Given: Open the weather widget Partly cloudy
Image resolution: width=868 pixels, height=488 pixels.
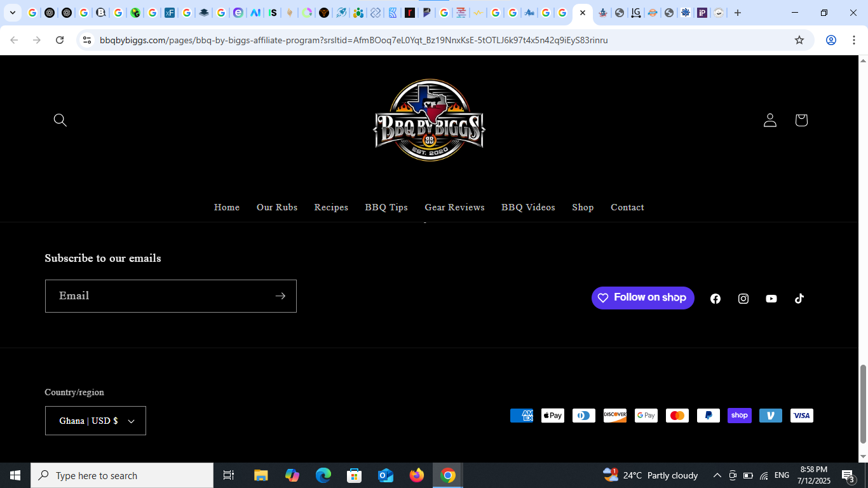Looking at the screenshot, I should pyautogui.click(x=650, y=475).
